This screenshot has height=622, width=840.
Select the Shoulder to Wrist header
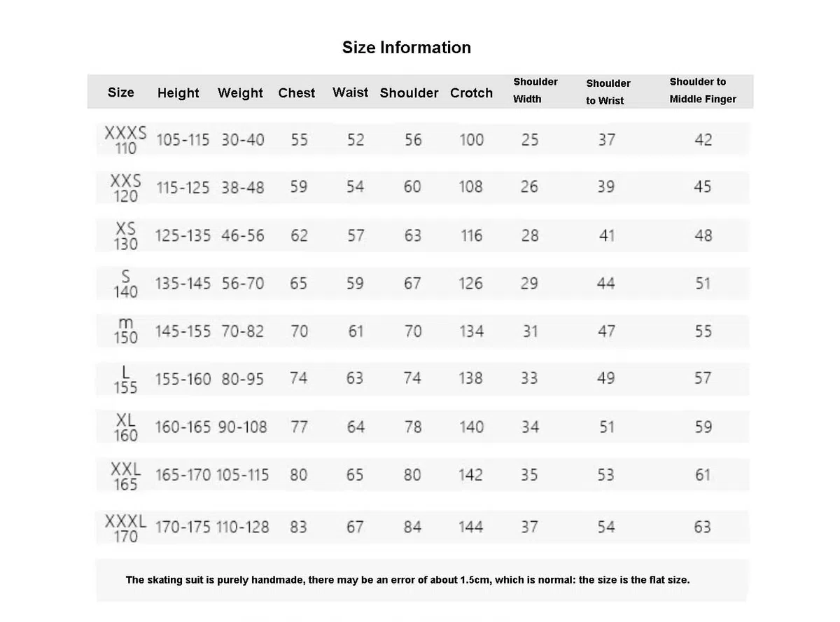click(608, 92)
